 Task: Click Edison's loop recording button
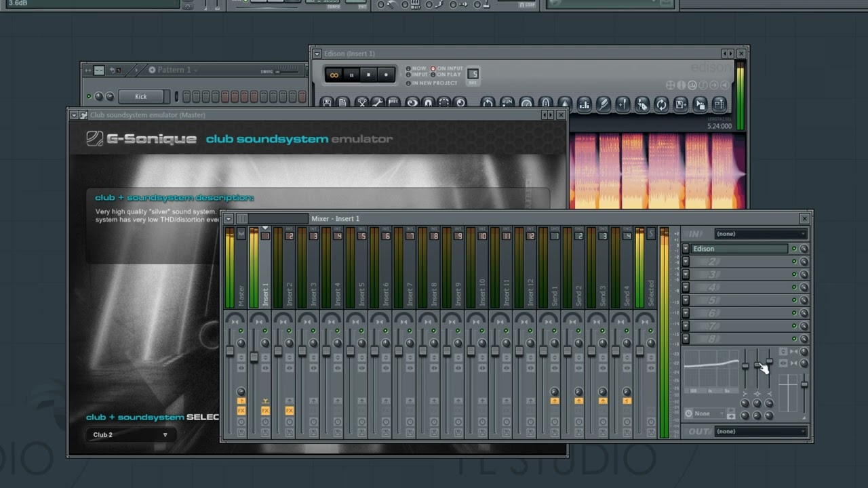(x=333, y=75)
